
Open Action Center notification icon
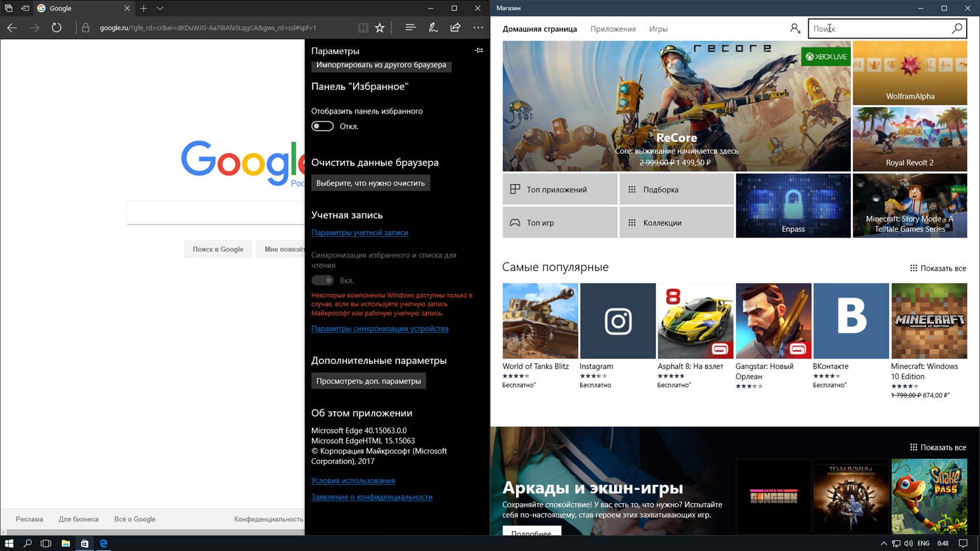(963, 543)
